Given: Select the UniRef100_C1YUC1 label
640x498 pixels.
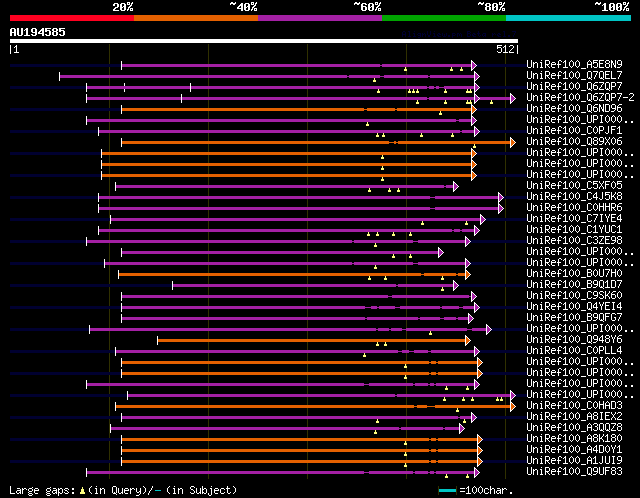Looking at the screenshot, I should (x=574, y=230).
